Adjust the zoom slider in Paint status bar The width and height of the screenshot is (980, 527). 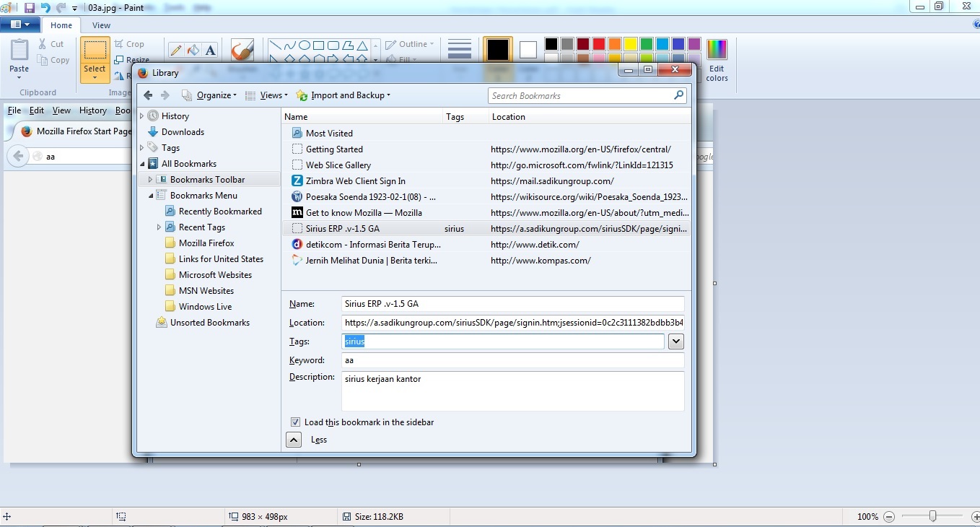(932, 516)
